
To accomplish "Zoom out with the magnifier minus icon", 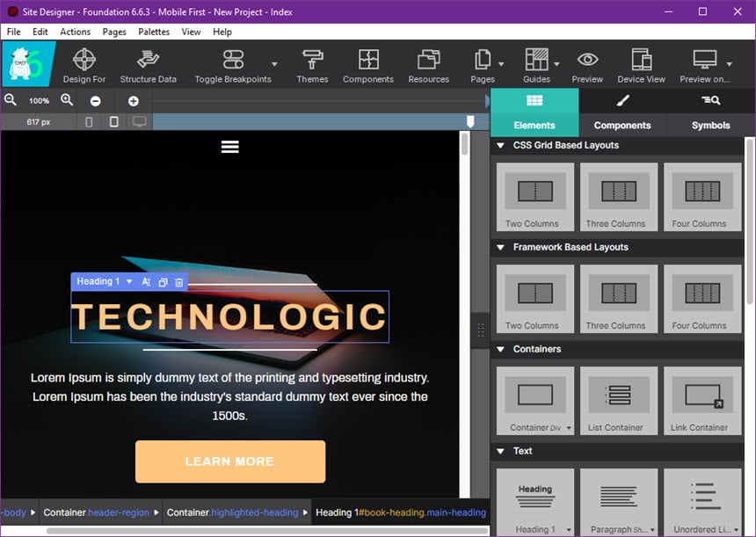I will click(x=11, y=100).
